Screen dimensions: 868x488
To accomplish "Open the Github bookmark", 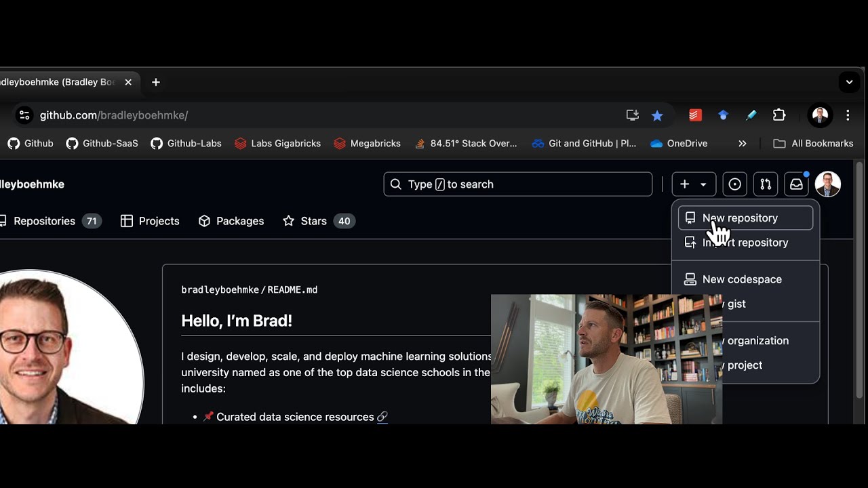I will point(31,144).
